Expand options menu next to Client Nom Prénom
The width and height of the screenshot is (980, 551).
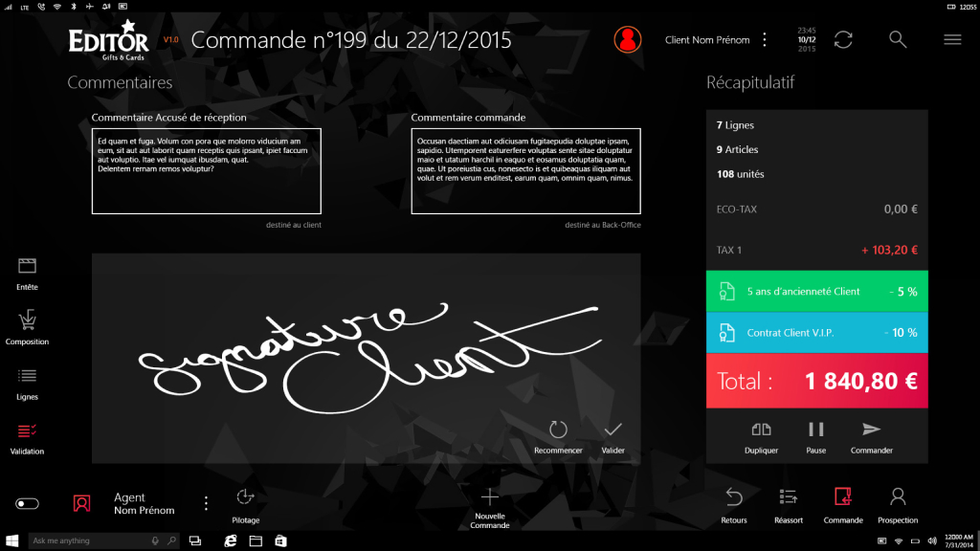click(x=764, y=39)
